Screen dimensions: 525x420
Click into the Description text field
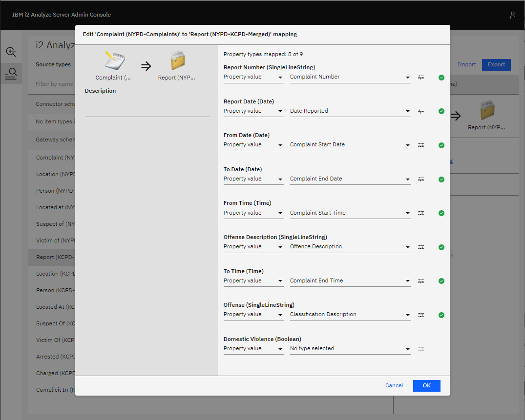click(147, 108)
